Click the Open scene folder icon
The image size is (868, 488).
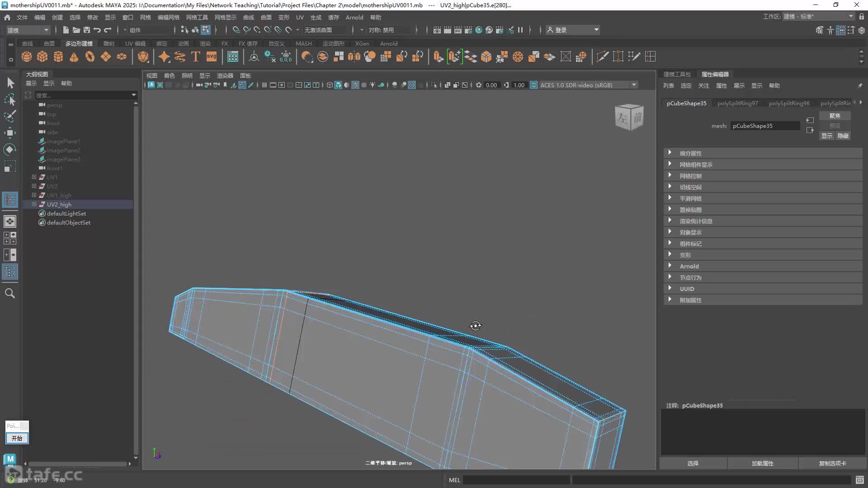pyautogui.click(x=76, y=30)
